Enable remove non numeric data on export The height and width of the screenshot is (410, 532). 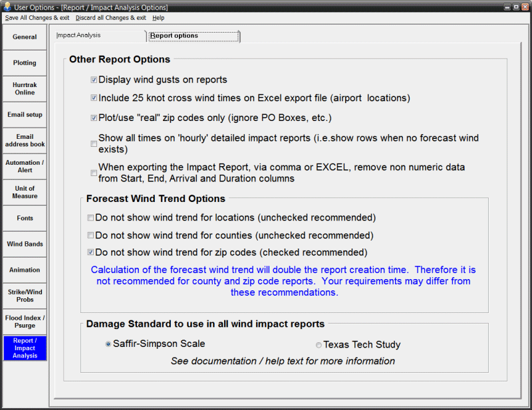click(x=94, y=173)
